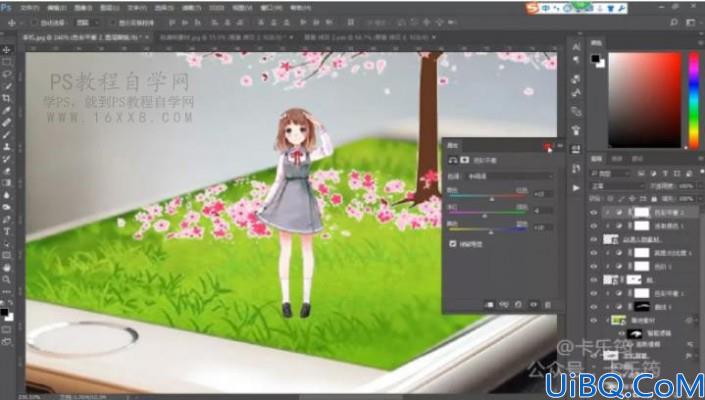Toggle Preserve Luminosity checkbox

453,244
